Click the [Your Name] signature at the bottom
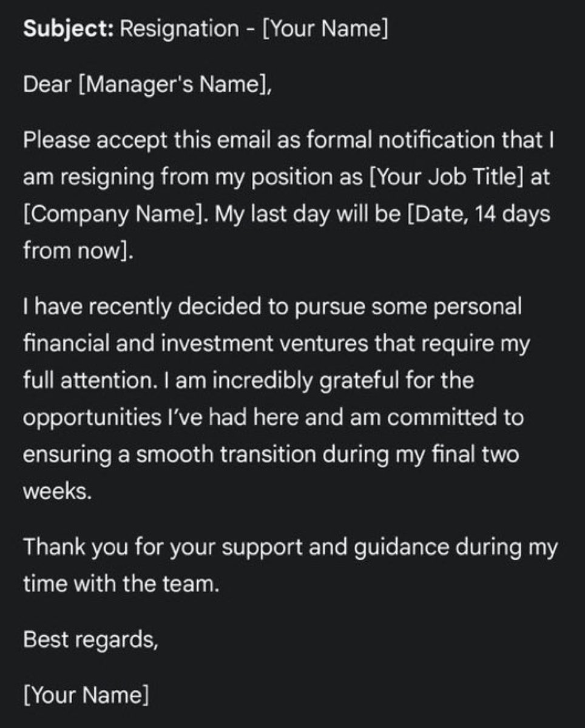Image resolution: width=585 pixels, height=728 pixels. pos(86,695)
